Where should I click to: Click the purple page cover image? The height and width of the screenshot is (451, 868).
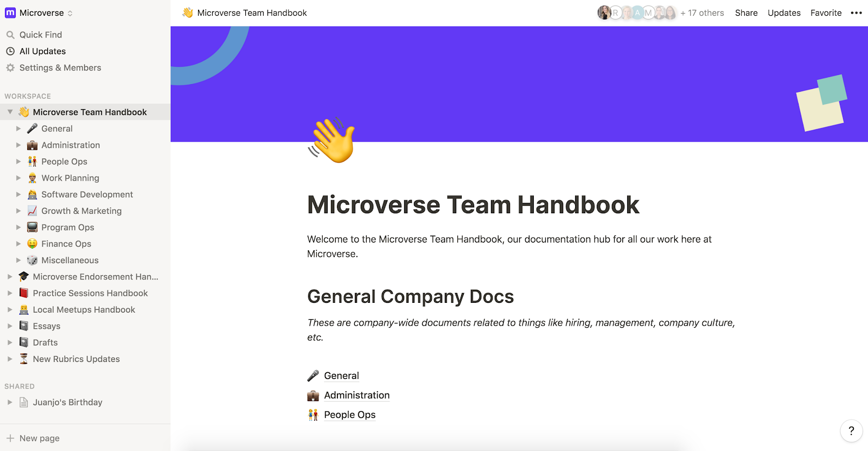point(519,84)
